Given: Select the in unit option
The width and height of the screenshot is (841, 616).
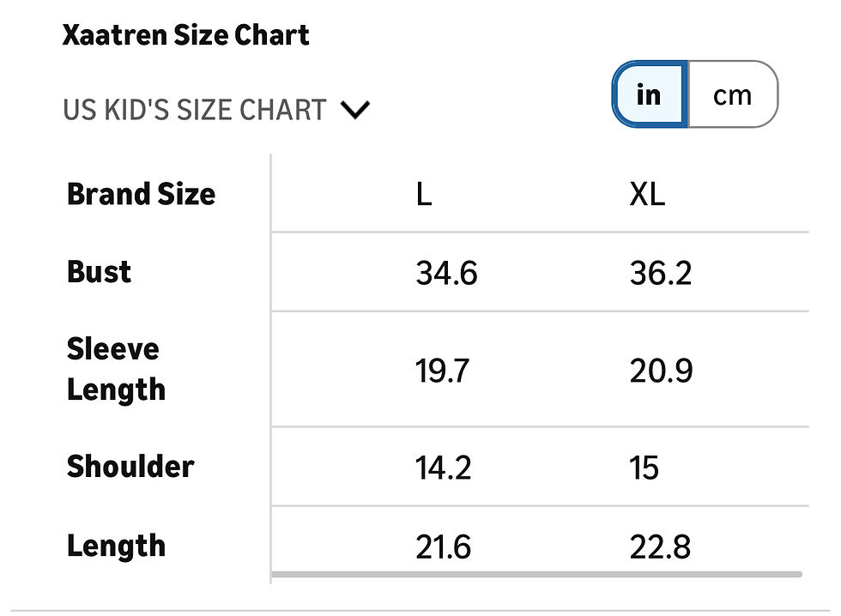Looking at the screenshot, I should 648,94.
